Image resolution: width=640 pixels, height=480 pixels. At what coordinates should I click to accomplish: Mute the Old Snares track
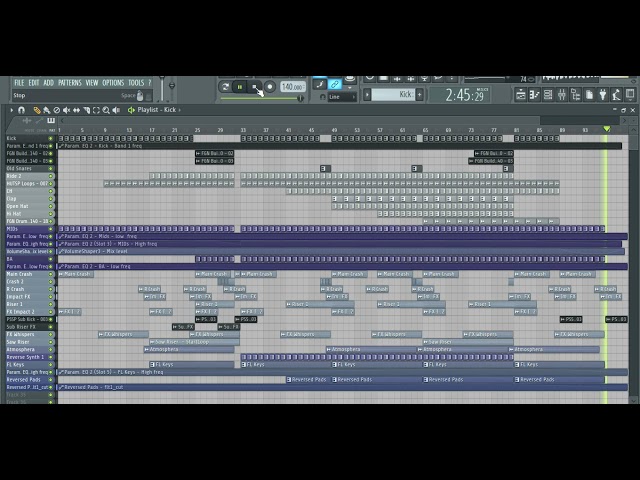point(51,169)
